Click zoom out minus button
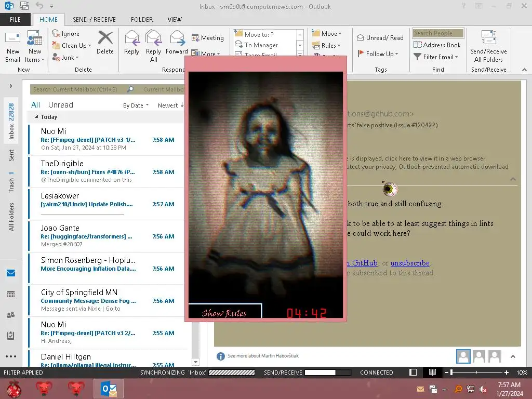The width and height of the screenshot is (532, 399). pyautogui.click(x=447, y=373)
